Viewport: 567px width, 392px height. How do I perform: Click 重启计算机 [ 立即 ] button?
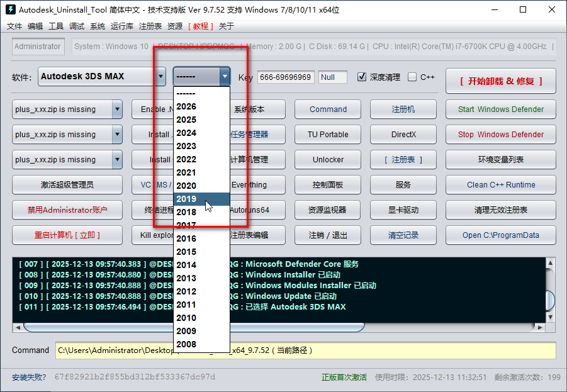[x=67, y=235]
